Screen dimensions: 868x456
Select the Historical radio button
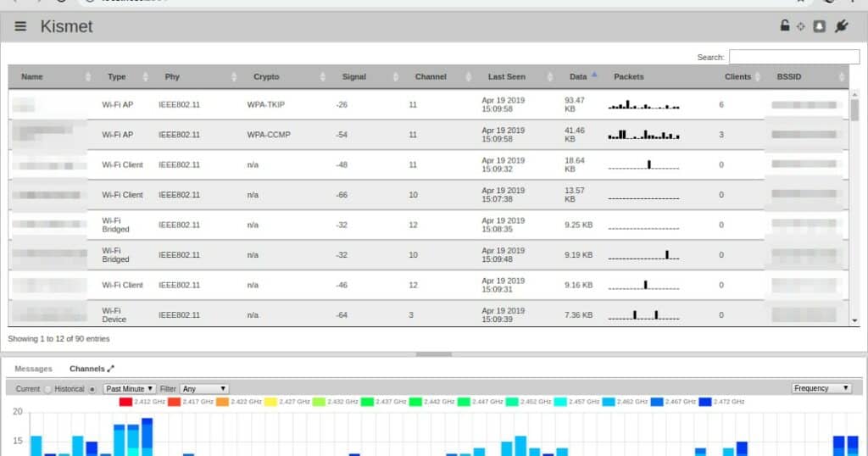[x=92, y=389]
